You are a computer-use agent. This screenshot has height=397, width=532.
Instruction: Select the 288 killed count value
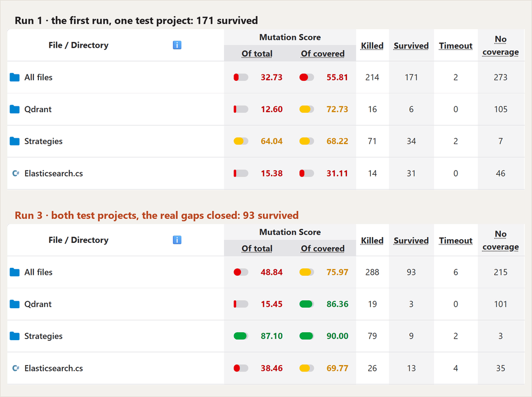[x=372, y=272]
